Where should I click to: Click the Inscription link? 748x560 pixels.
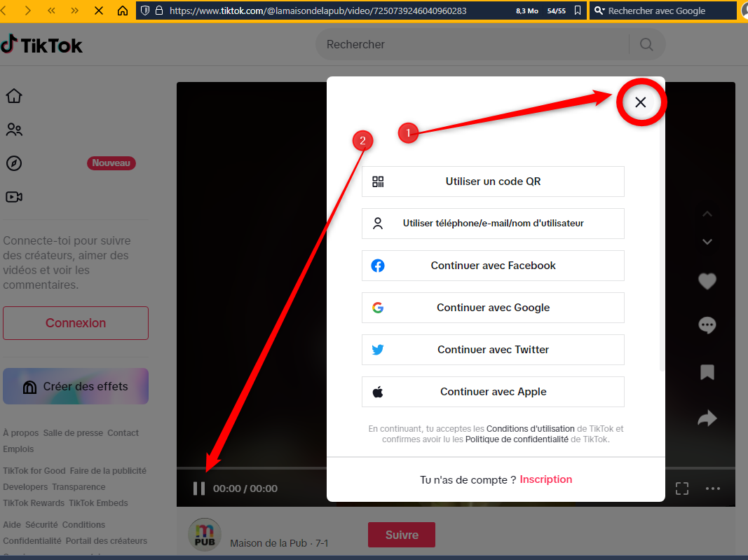(545, 479)
